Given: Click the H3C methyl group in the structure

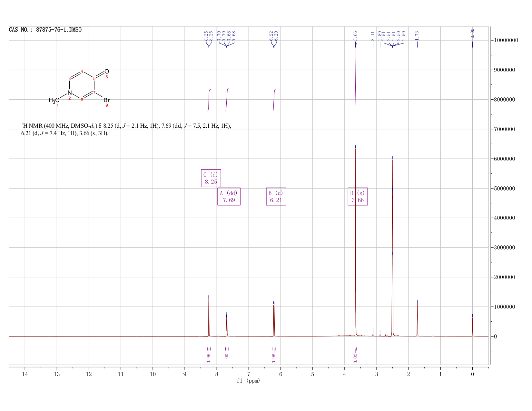Looking at the screenshot, I should [54, 100].
